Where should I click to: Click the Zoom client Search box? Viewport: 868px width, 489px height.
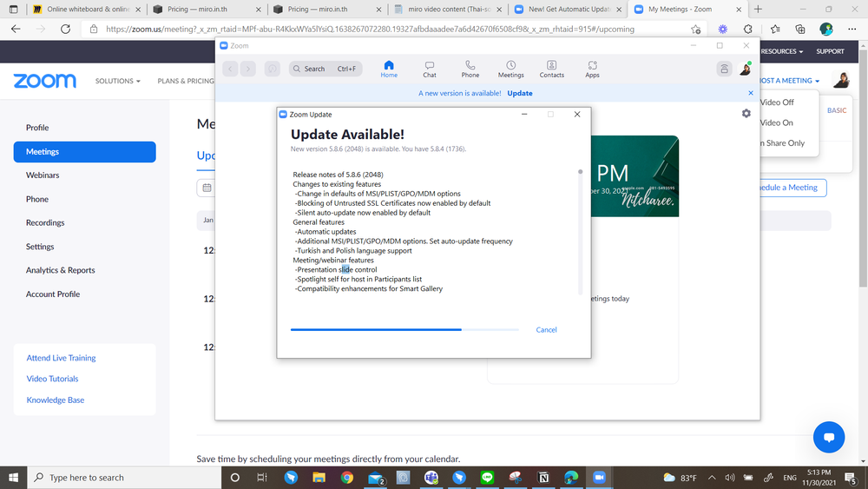point(325,69)
